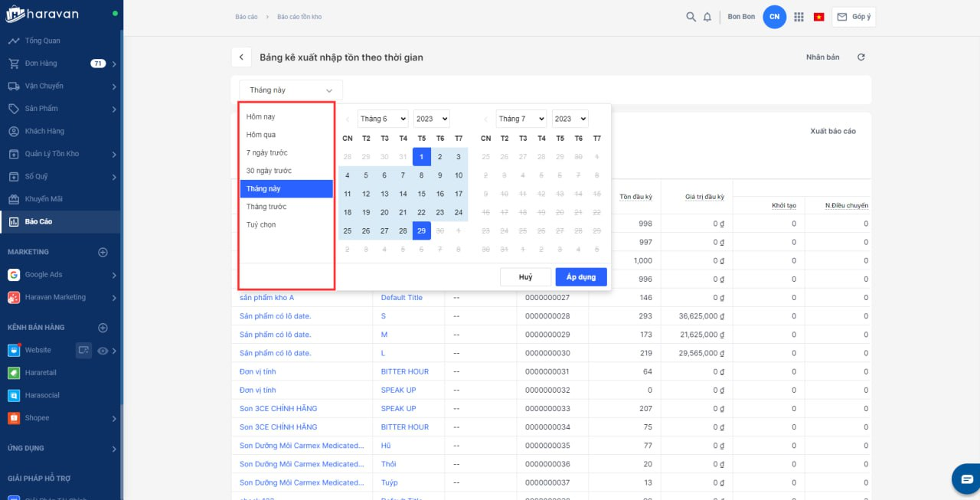Open the Sản phẩm kho A link

266,298
